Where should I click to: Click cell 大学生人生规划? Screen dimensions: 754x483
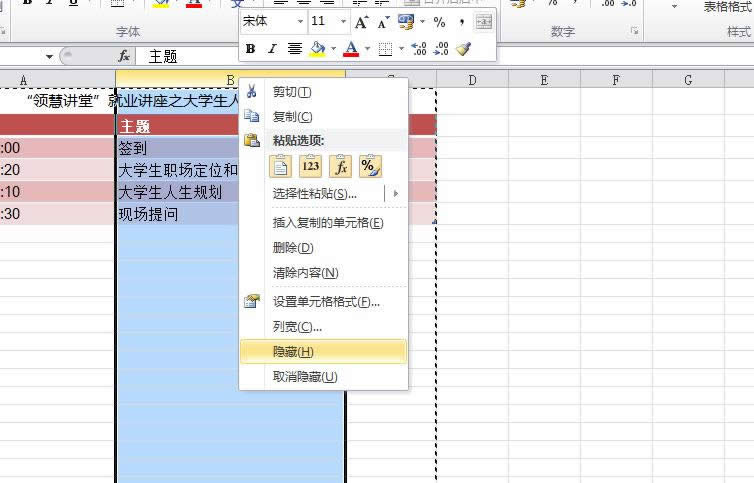pyautogui.click(x=177, y=192)
